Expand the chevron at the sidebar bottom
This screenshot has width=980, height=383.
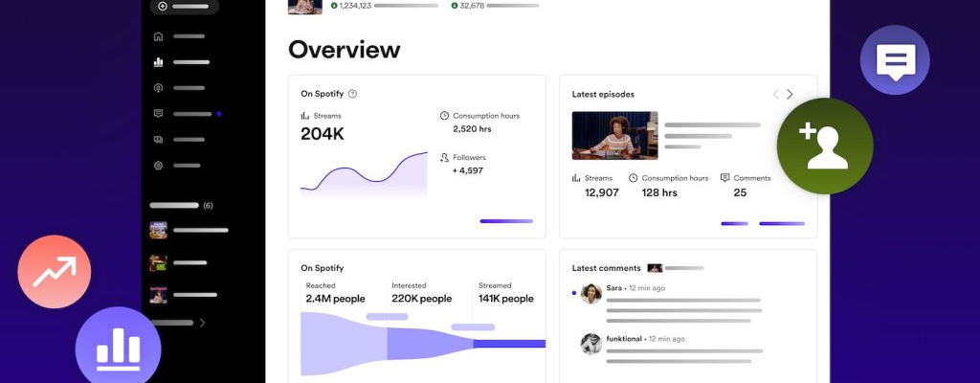click(x=202, y=324)
